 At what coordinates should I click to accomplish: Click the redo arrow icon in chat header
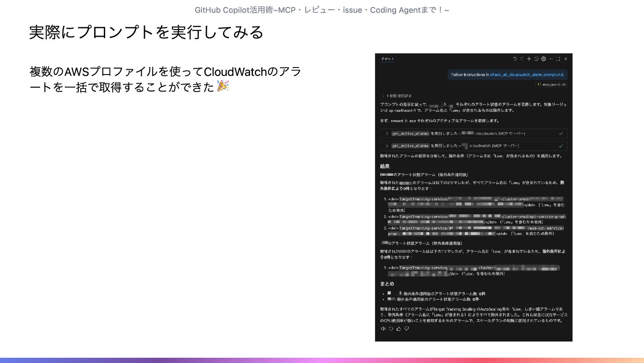522,59
